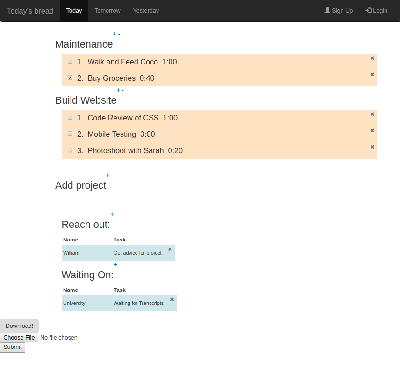The image size is (400, 368).
Task: Click the plus icon above Maintenance heading
Action: (115, 34)
